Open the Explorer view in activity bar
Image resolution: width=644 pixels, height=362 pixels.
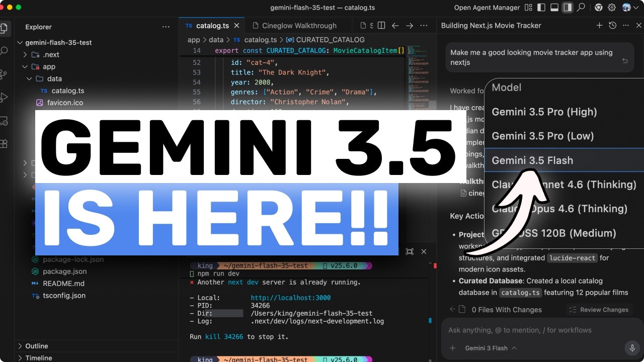click(4, 27)
